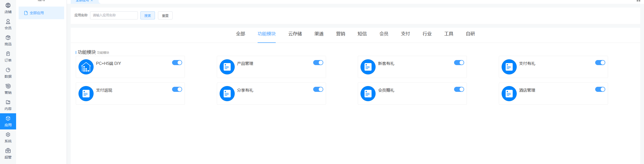Click the 酒店管理 app icon
The image size is (644, 164).
[509, 94]
